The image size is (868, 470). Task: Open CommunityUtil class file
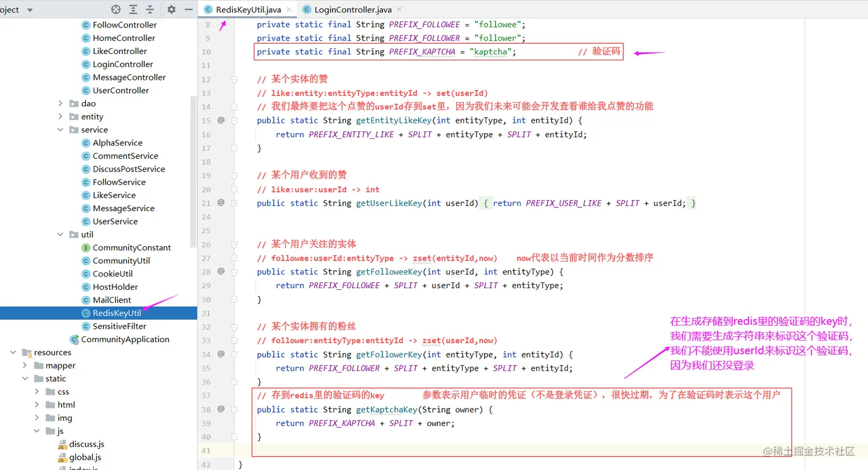pos(121,261)
